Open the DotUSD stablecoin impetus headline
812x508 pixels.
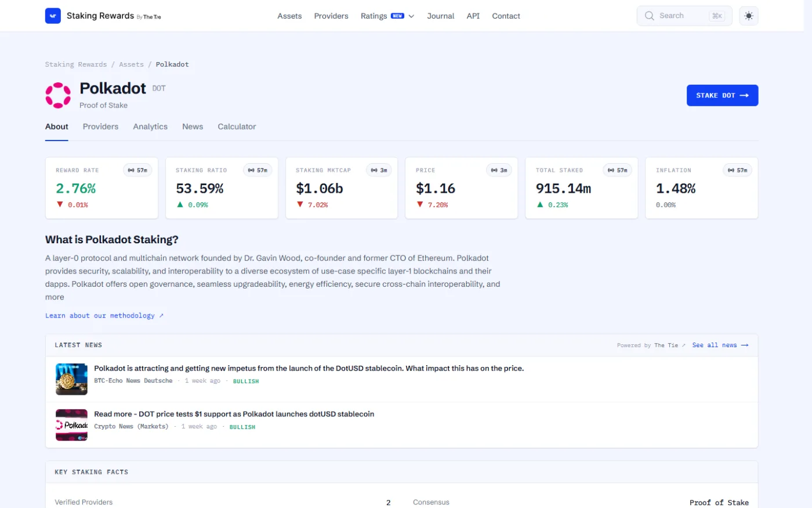309,368
